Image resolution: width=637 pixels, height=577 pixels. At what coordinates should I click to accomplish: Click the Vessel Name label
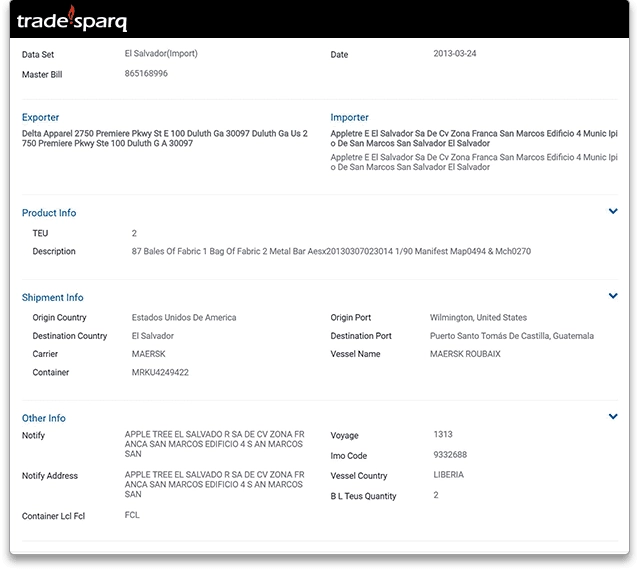[355, 354]
